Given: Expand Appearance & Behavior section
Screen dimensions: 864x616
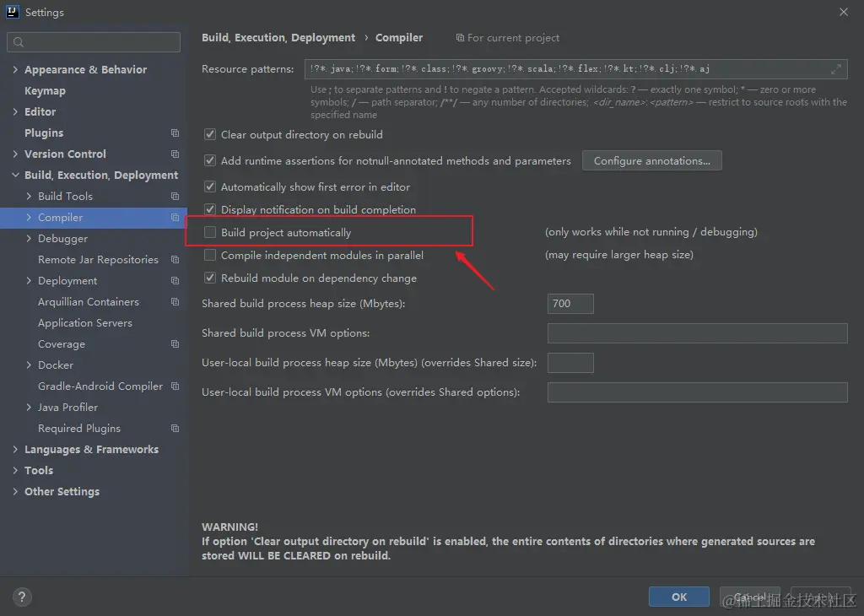Looking at the screenshot, I should (15, 69).
